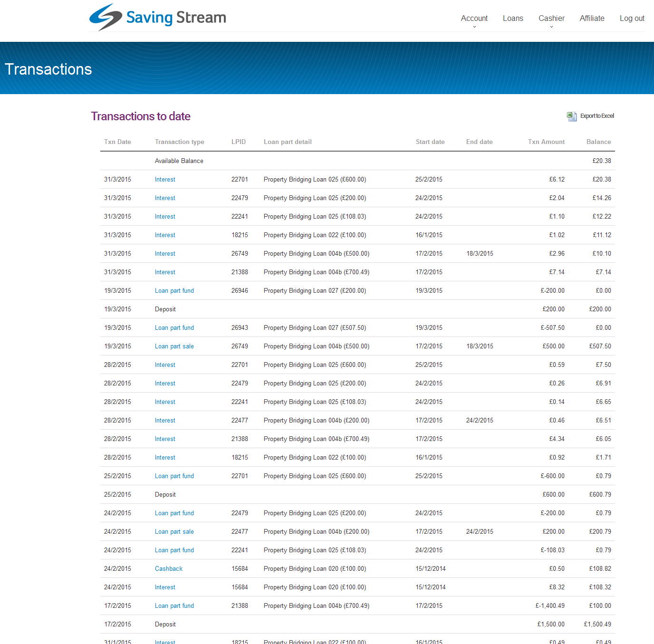Image resolution: width=654 pixels, height=644 pixels.
Task: Click the £1,500.49 balance value
Action: pos(597,624)
